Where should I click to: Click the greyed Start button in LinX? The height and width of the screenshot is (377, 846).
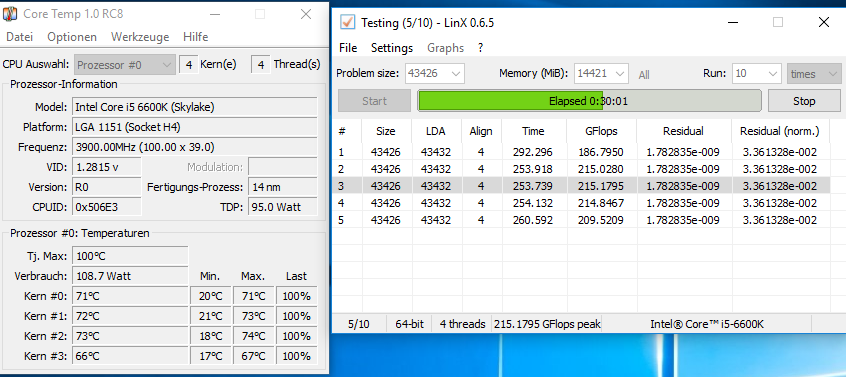(374, 101)
